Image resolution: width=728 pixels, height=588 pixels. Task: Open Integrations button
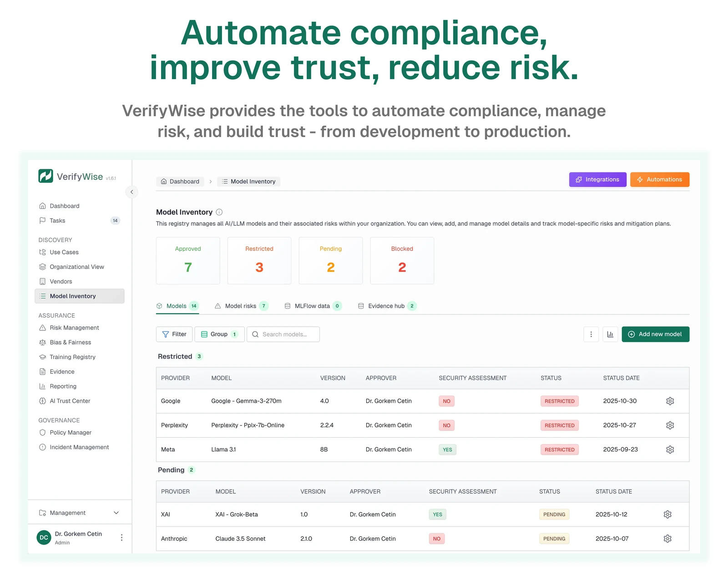pos(597,179)
